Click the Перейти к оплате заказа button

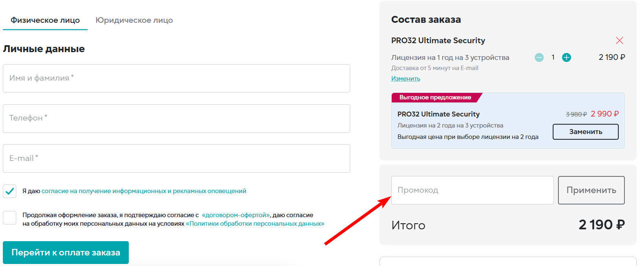[66, 253]
